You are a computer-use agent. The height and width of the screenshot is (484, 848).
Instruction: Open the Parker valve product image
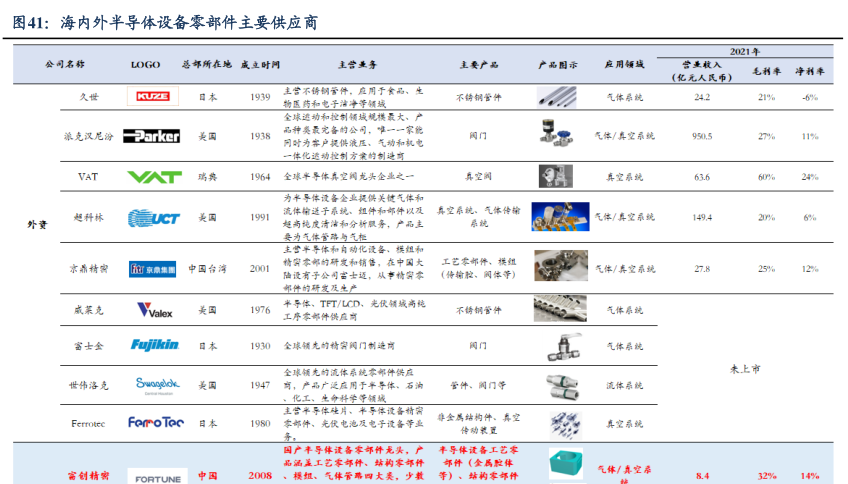pos(558,134)
